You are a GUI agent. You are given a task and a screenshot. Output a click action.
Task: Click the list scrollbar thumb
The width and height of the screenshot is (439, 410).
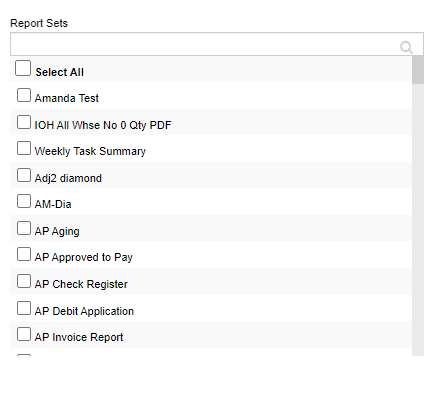(418, 70)
